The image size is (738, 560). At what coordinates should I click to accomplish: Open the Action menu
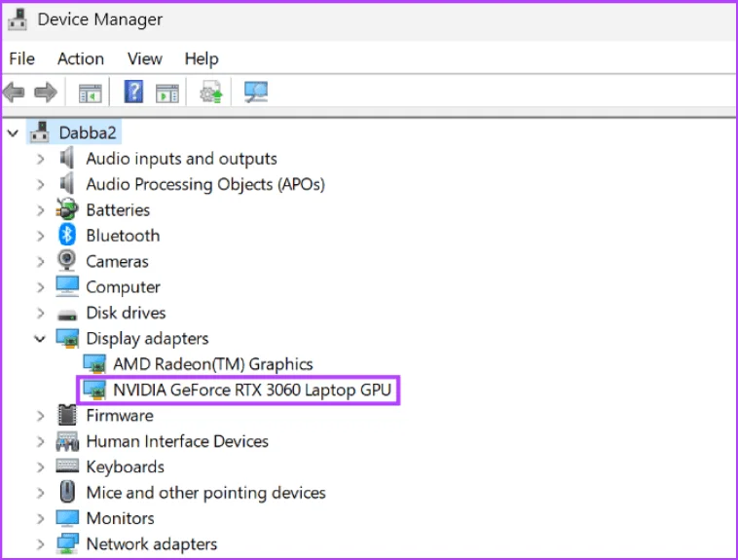(x=81, y=58)
